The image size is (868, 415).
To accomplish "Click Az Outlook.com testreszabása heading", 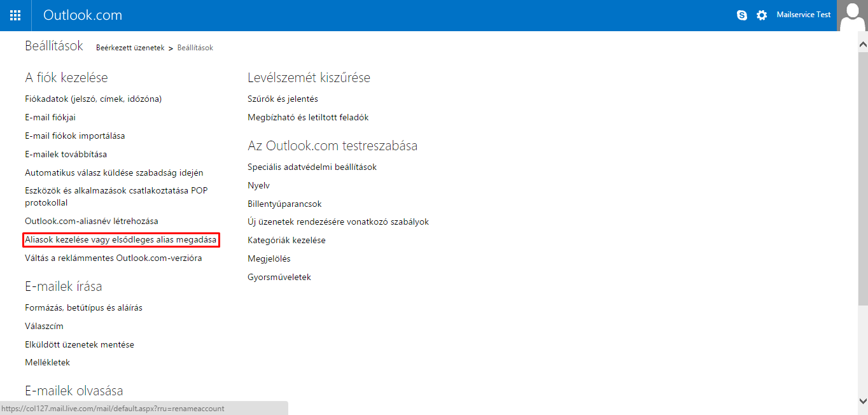I will click(333, 146).
